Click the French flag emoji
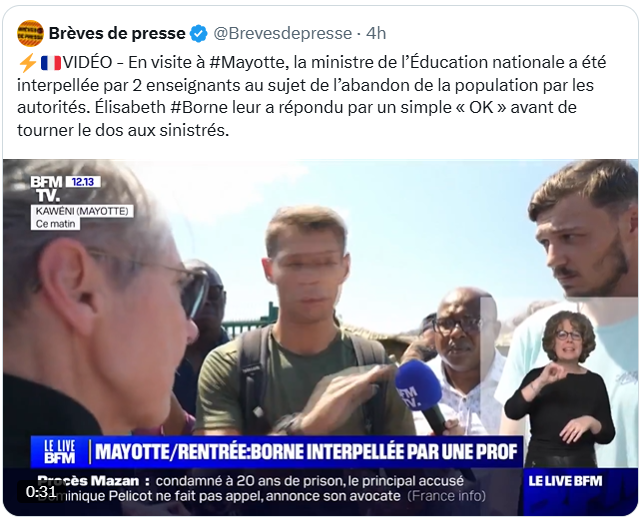Viewport: 643px width, 519px height. (x=51, y=63)
